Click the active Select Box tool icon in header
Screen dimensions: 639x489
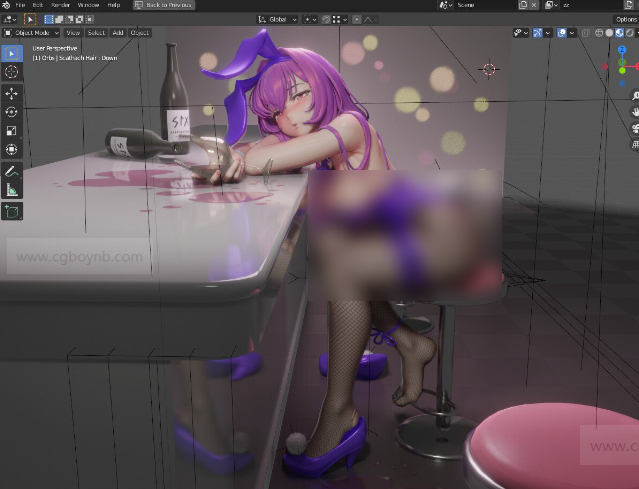(30, 19)
